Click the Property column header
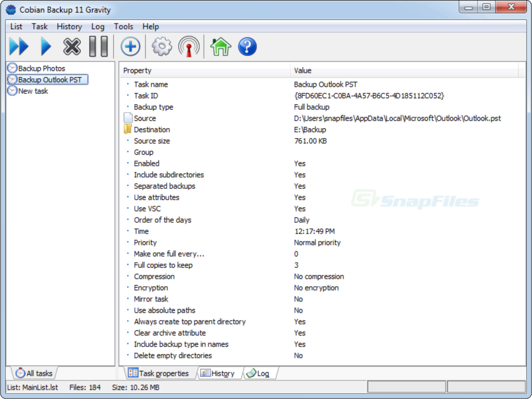The width and height of the screenshot is (532, 399). coord(205,70)
